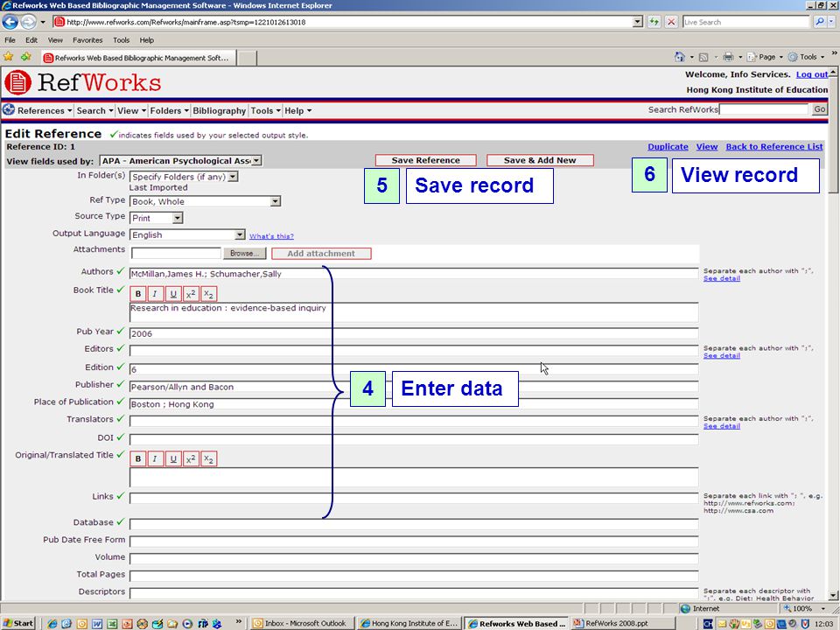Viewport: 840px width, 630px height.
Task: Click the Back to Reference List link
Action: point(774,147)
